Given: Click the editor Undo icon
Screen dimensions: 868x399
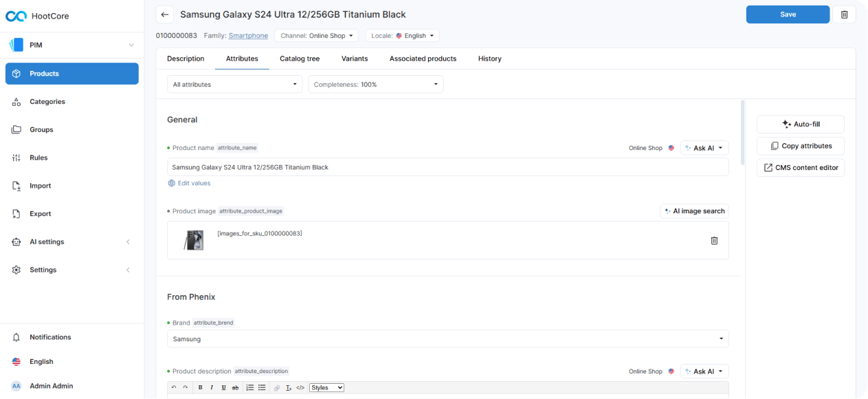Looking at the screenshot, I should click(174, 388).
